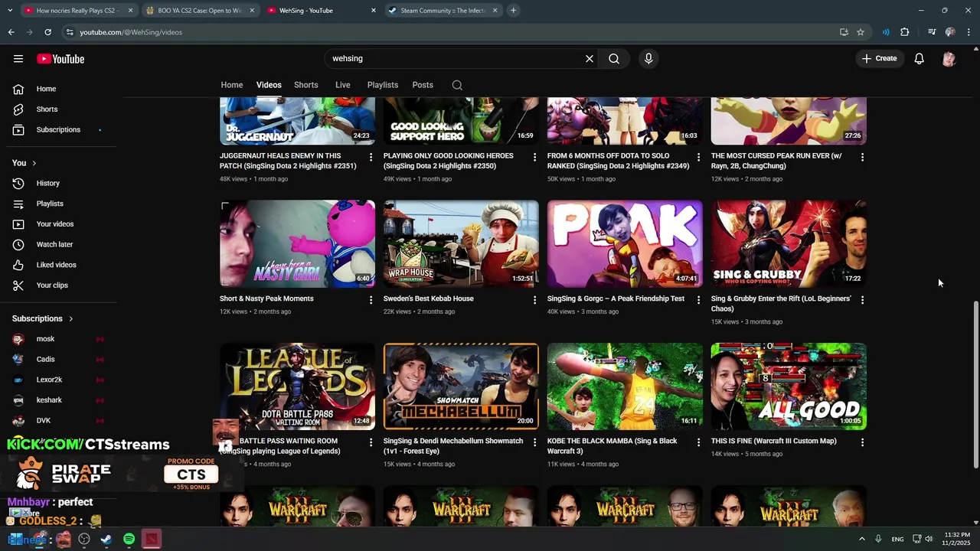Reload the page in browser
The height and width of the screenshot is (551, 980).
point(47,32)
